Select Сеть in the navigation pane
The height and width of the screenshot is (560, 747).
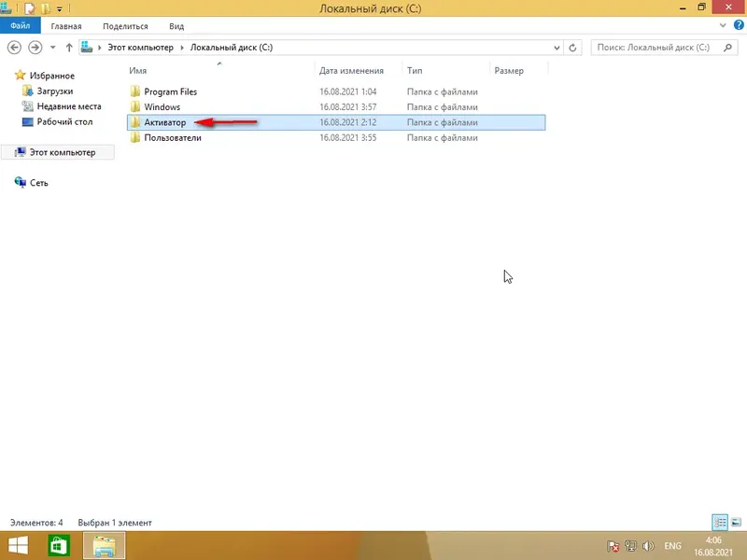point(39,183)
